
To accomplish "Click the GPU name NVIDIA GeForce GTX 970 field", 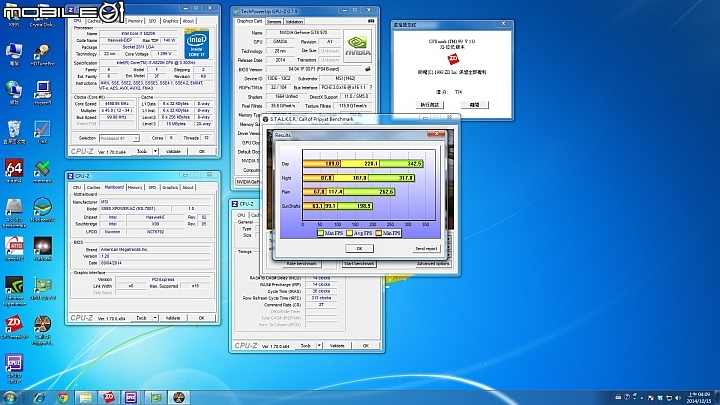I will coord(304,33).
